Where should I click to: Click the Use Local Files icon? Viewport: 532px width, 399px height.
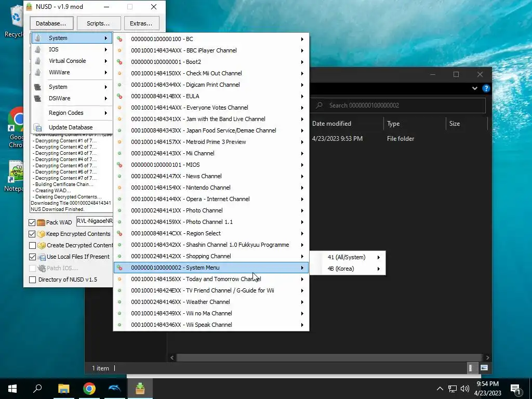point(42,257)
